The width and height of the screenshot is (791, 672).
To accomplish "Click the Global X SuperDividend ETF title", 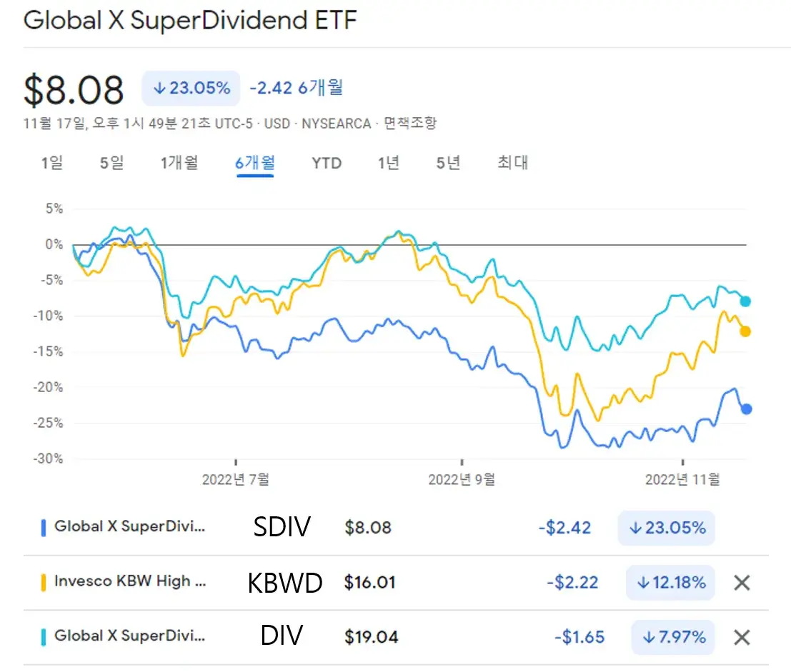I will coord(190,21).
